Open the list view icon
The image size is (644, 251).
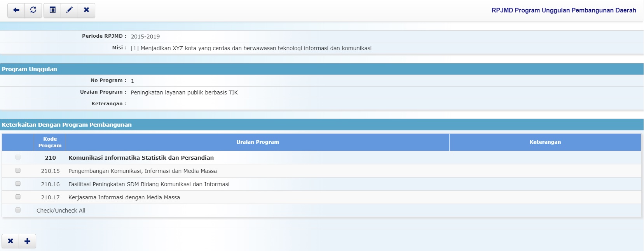[52, 10]
